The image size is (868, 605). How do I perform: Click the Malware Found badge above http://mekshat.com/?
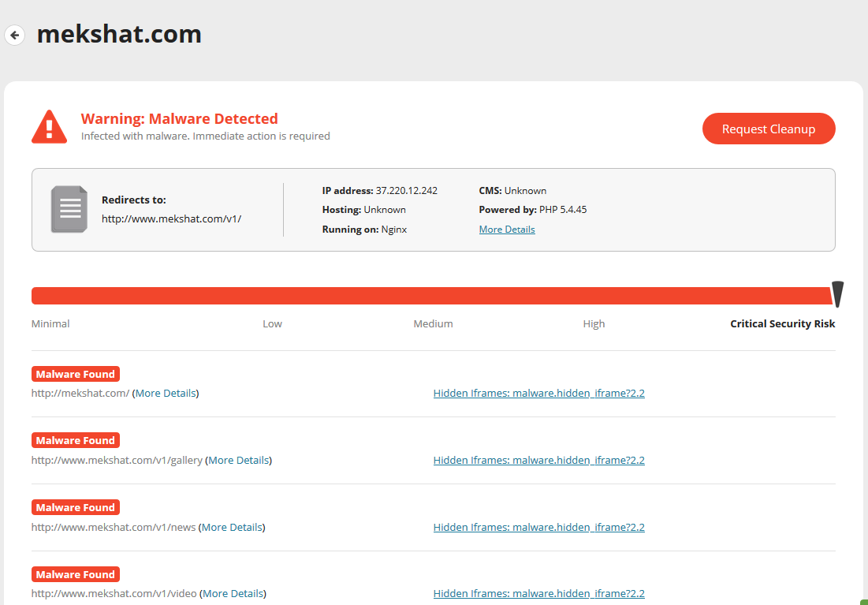[75, 374]
